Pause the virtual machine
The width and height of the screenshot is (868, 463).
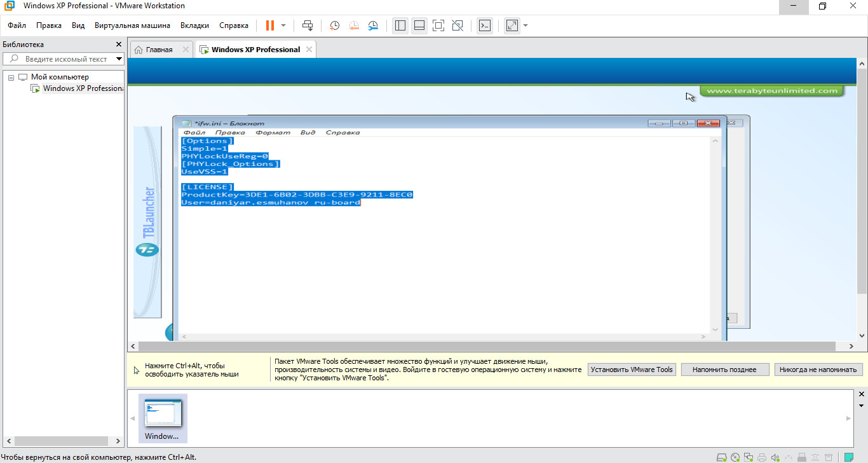270,25
